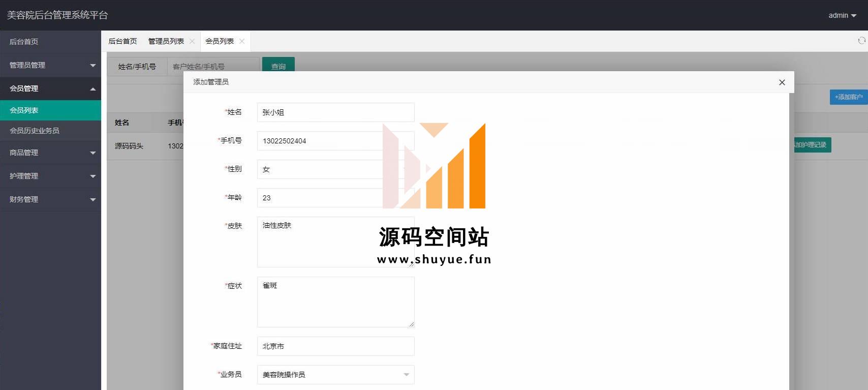Image resolution: width=868 pixels, height=390 pixels.
Task: Click the 美容院后台管理系统平台 title
Action: click(57, 15)
